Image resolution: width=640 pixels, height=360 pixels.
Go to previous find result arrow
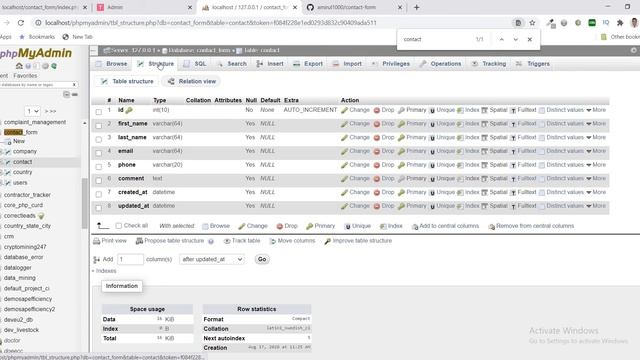[x=502, y=40]
